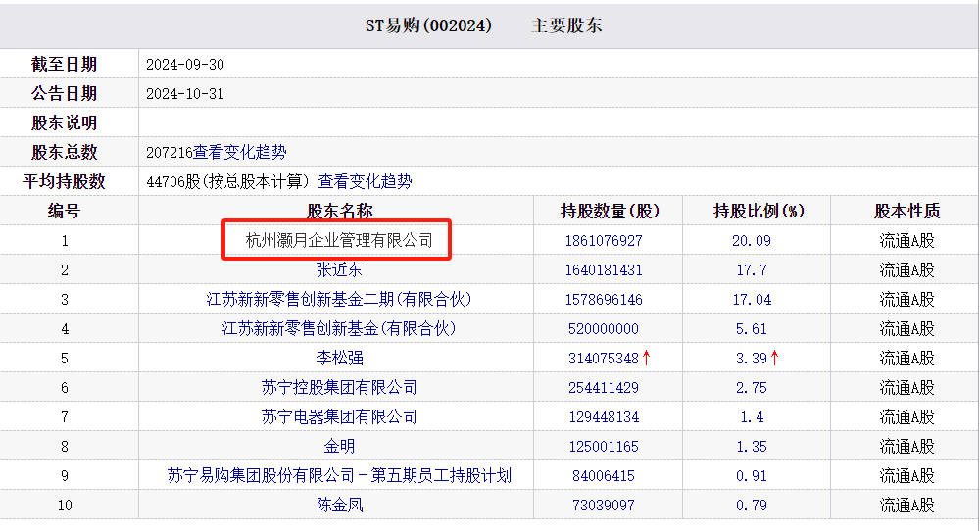Image resolution: width=980 pixels, height=531 pixels.
Task: Click the 公告日期 value 2024-10-31
Action: click(185, 94)
